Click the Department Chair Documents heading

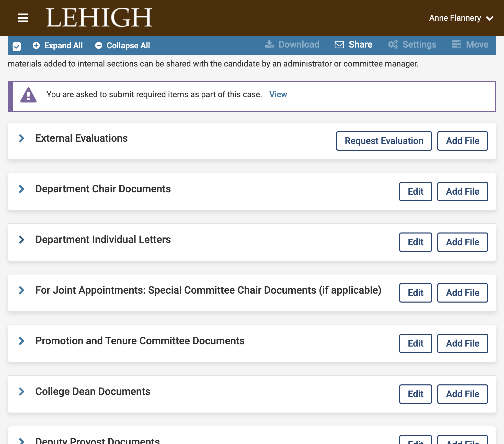tap(103, 189)
